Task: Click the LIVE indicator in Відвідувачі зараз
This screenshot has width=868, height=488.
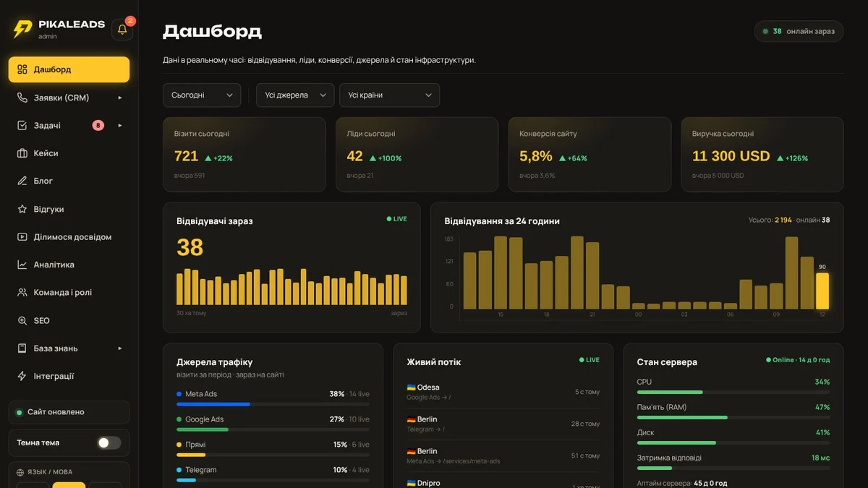Action: click(396, 219)
